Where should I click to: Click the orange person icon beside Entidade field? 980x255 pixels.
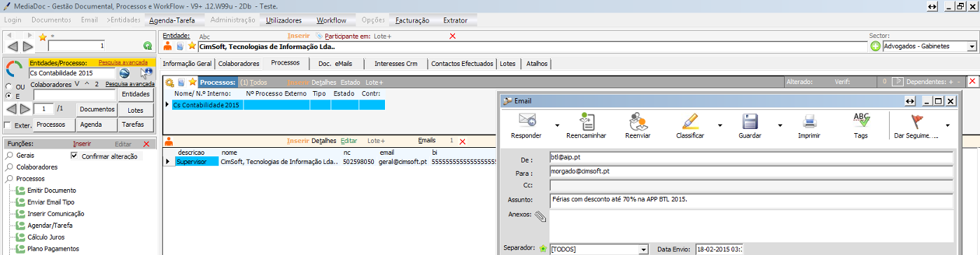coord(167,46)
